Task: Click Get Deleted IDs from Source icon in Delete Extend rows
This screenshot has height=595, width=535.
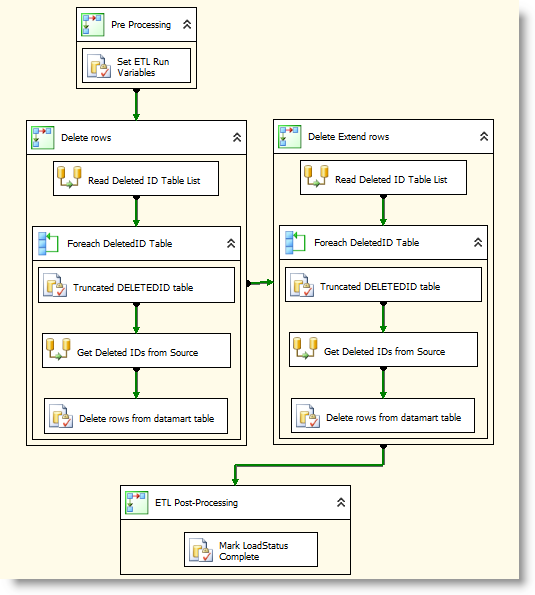Action: [x=305, y=348]
